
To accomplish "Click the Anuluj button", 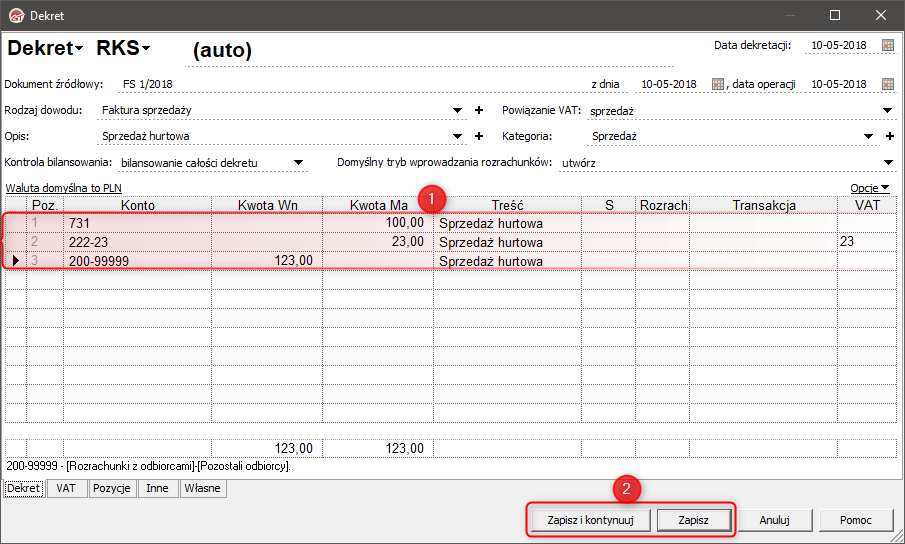I will pos(775,520).
